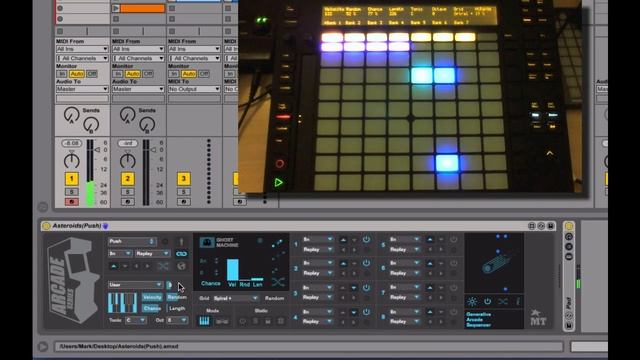640x360 pixels.
Task: Open the User scale dropdown
Action: 135,285
